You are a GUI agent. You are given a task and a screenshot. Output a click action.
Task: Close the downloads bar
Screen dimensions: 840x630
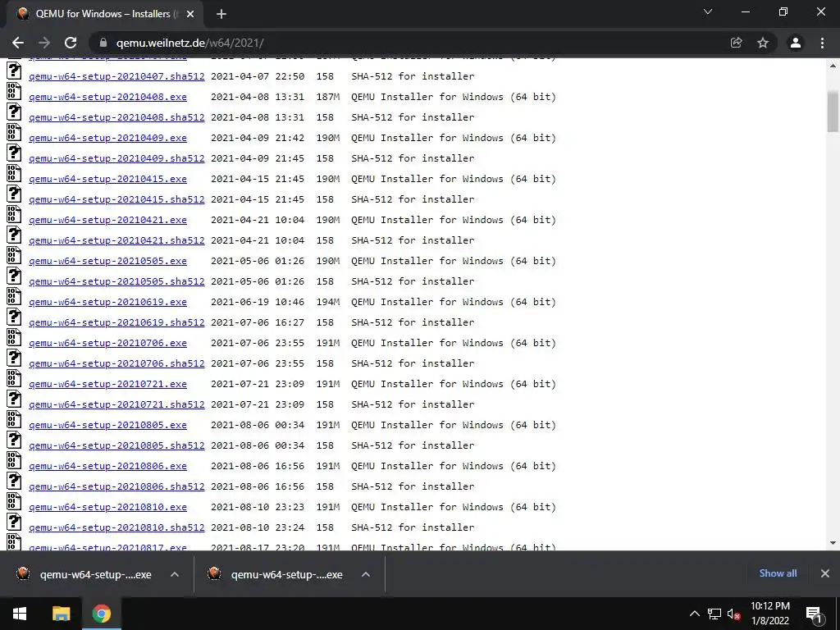(x=825, y=573)
